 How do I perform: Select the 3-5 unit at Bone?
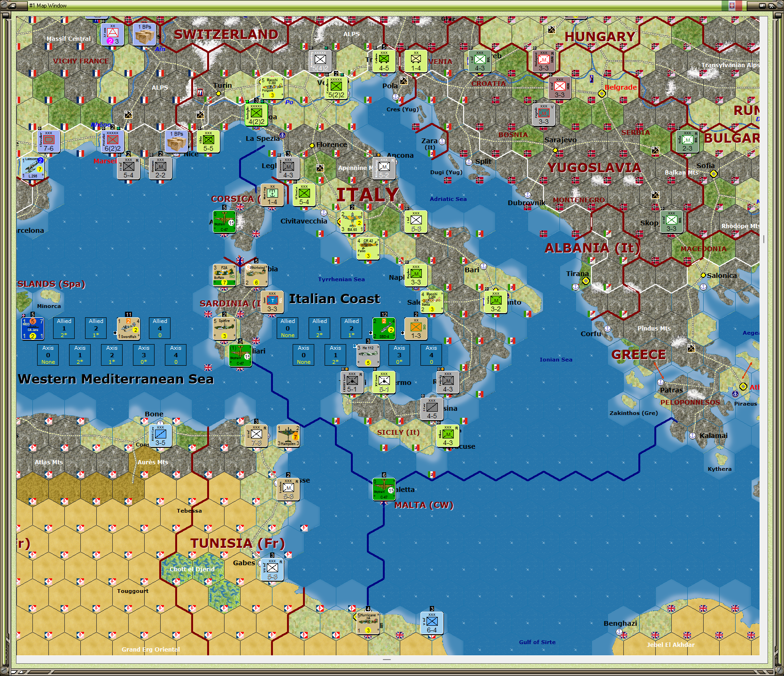pos(160,436)
